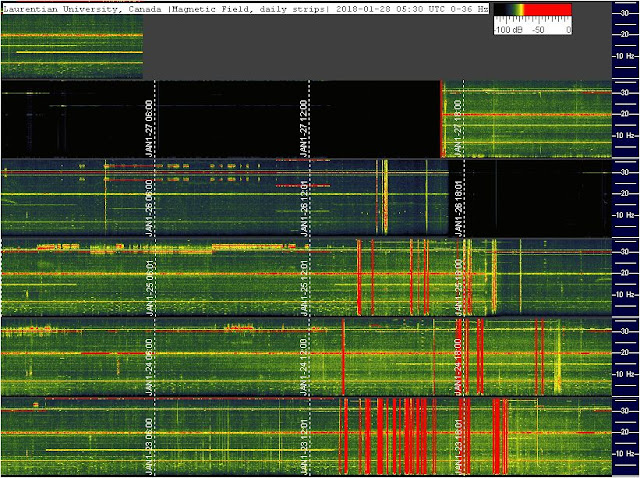Click the "-50" legend label
Viewport: 640px width, 478px height.
click(x=539, y=30)
